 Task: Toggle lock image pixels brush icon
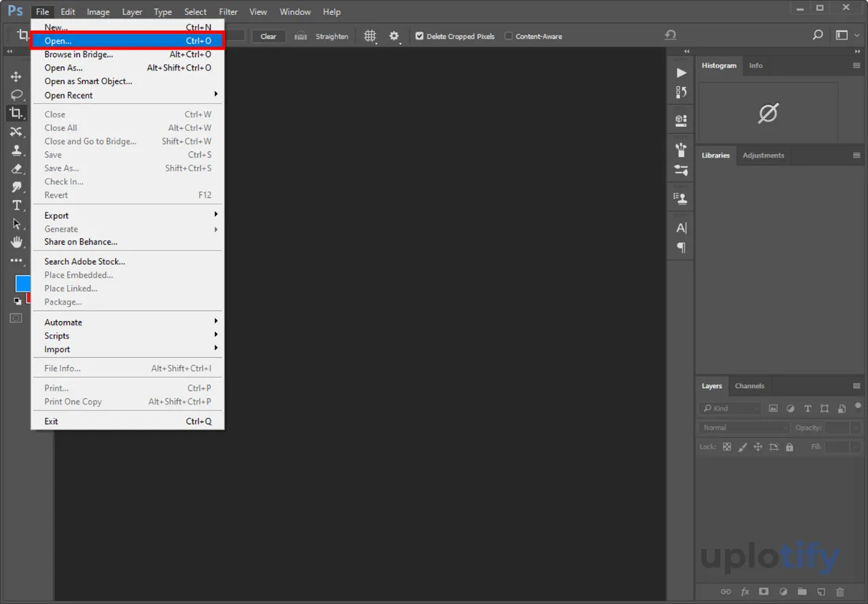click(x=743, y=447)
